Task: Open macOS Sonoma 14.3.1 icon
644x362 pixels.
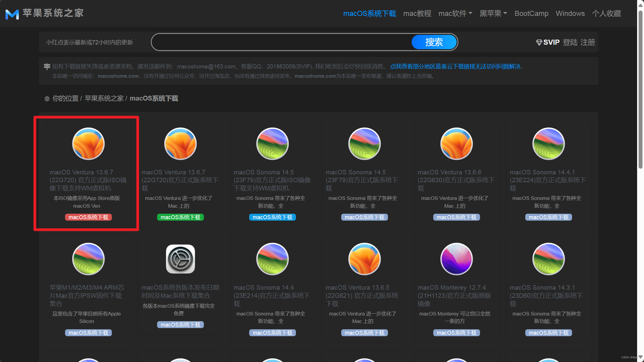Action: point(549,259)
